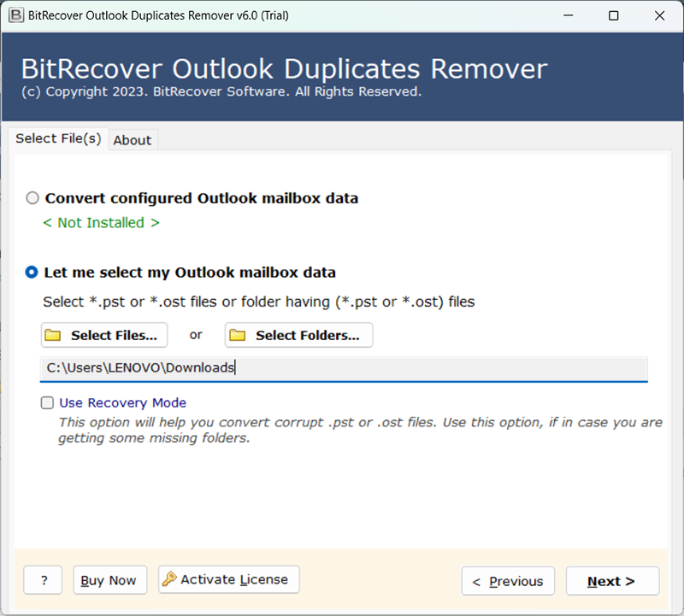Click the copyright 2023 BitRecover Software text

[221, 91]
